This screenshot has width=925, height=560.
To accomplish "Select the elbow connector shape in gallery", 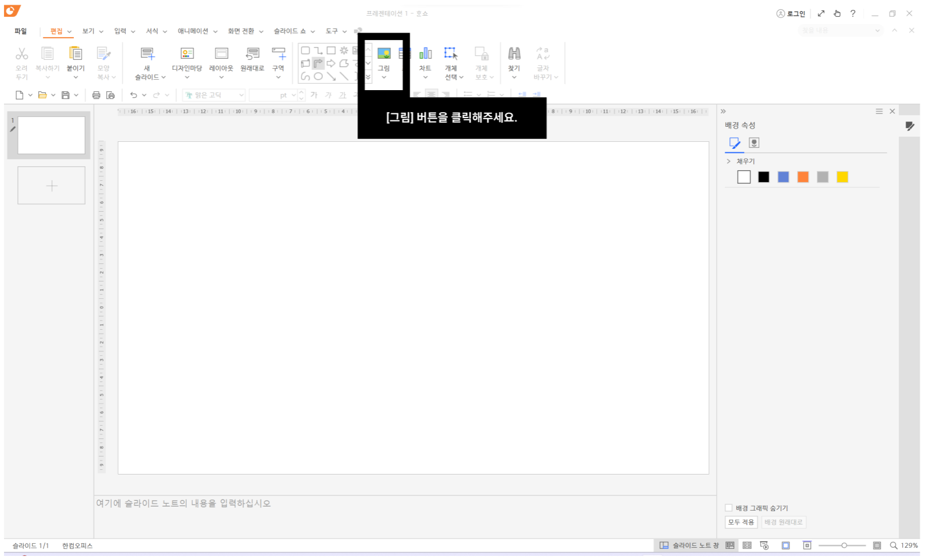I will pos(318,51).
